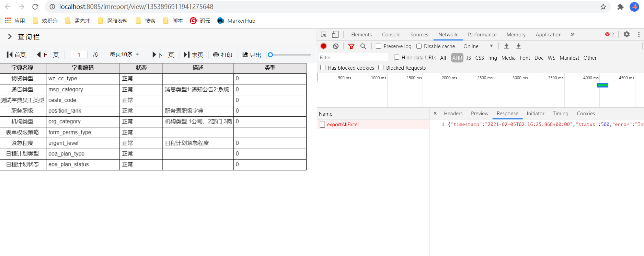Open the inspect element picker tool
The image size is (644, 256).
coord(324,35)
